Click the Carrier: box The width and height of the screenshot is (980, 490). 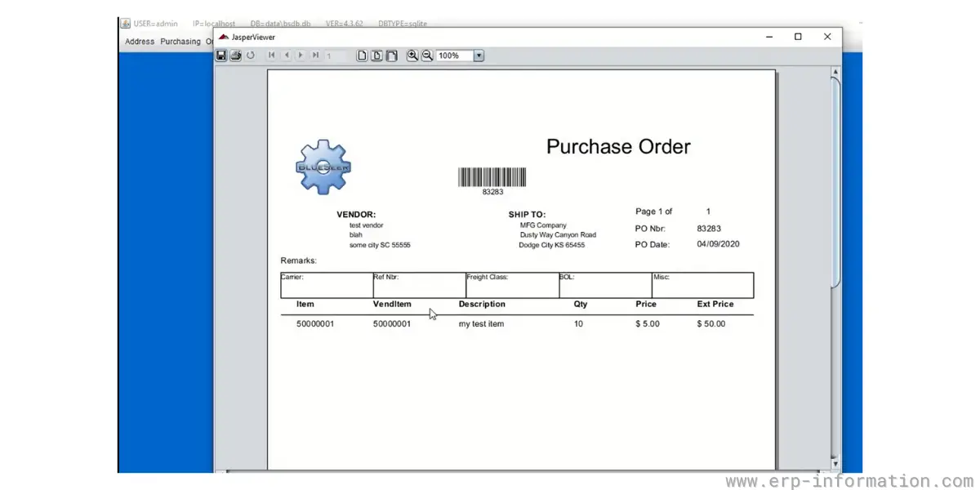coord(327,285)
